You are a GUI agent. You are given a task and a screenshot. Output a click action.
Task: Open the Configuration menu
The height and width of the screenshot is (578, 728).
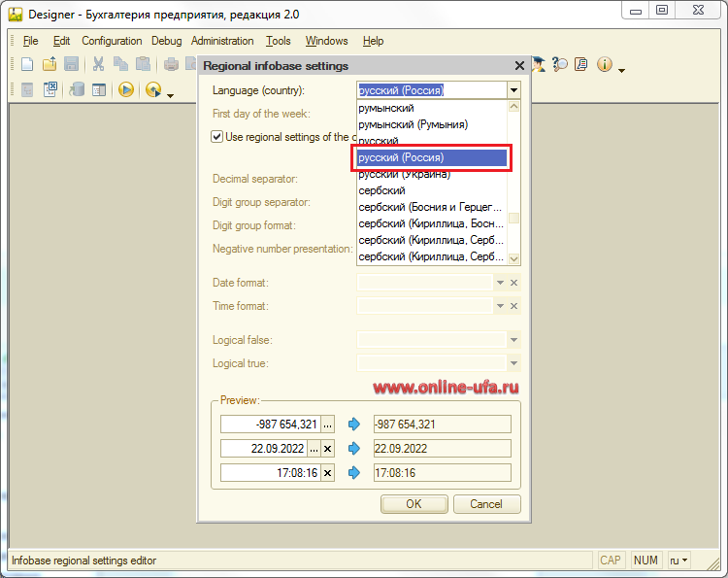coord(112,41)
